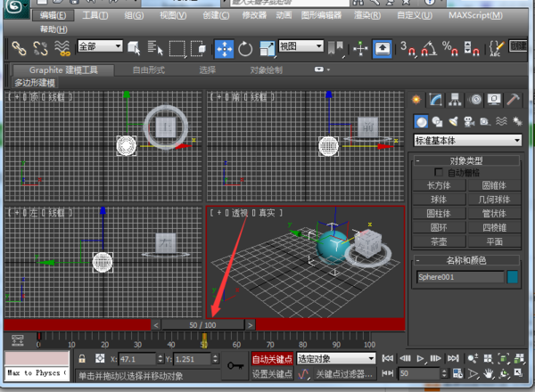Click the 茶壶 teapot button
The width and height of the screenshot is (535, 392).
point(439,241)
